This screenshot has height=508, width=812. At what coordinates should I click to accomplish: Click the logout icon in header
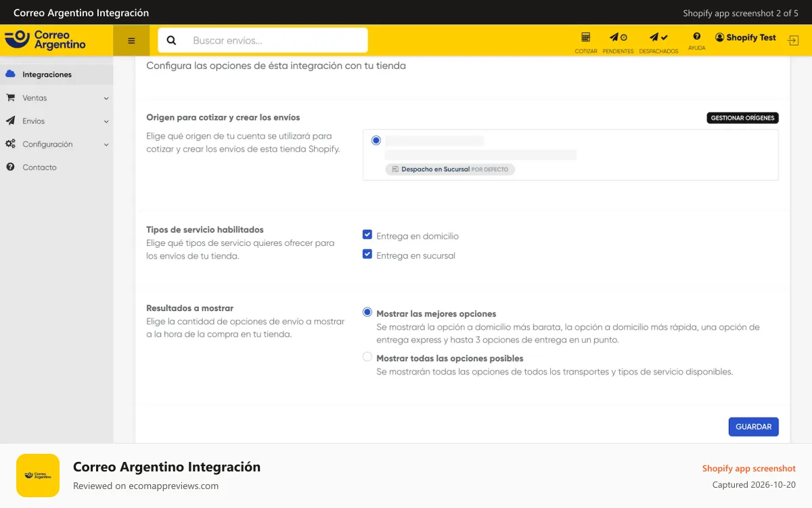[x=793, y=41]
